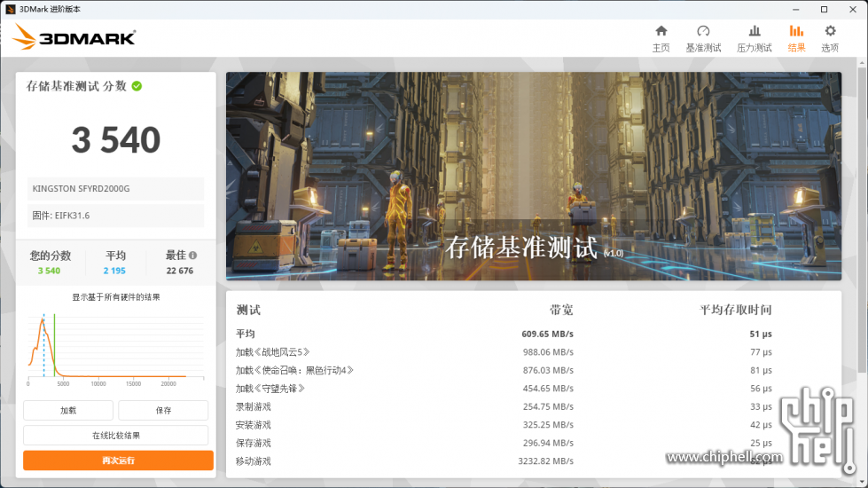Click the 移动游戏 row label
The image size is (868, 488).
coord(254,460)
